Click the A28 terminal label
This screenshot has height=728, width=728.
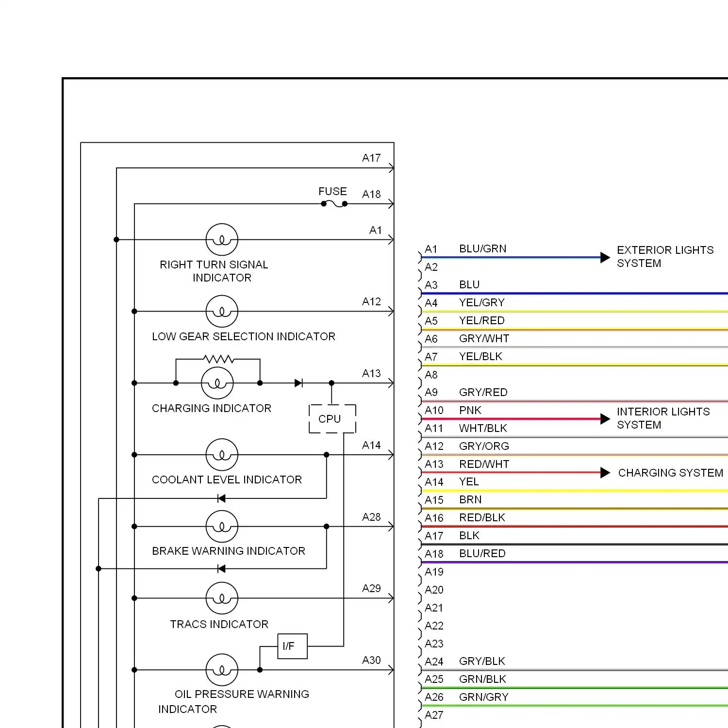coord(371,517)
